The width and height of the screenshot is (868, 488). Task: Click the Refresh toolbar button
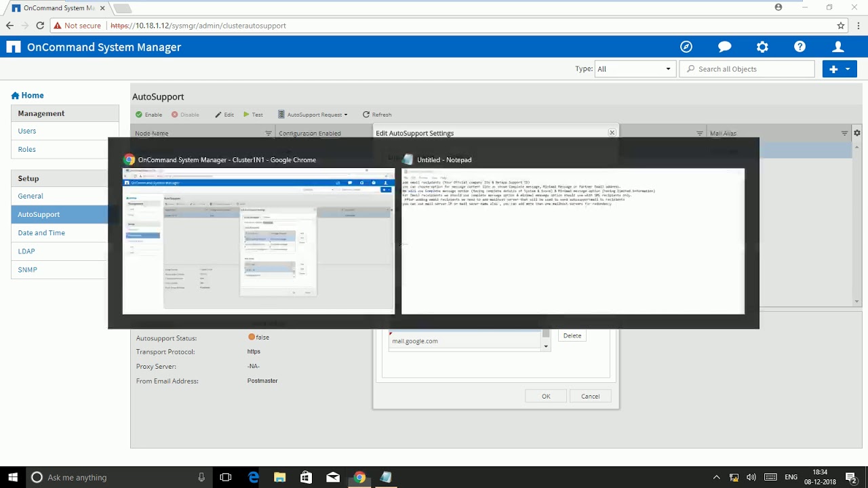(x=377, y=115)
